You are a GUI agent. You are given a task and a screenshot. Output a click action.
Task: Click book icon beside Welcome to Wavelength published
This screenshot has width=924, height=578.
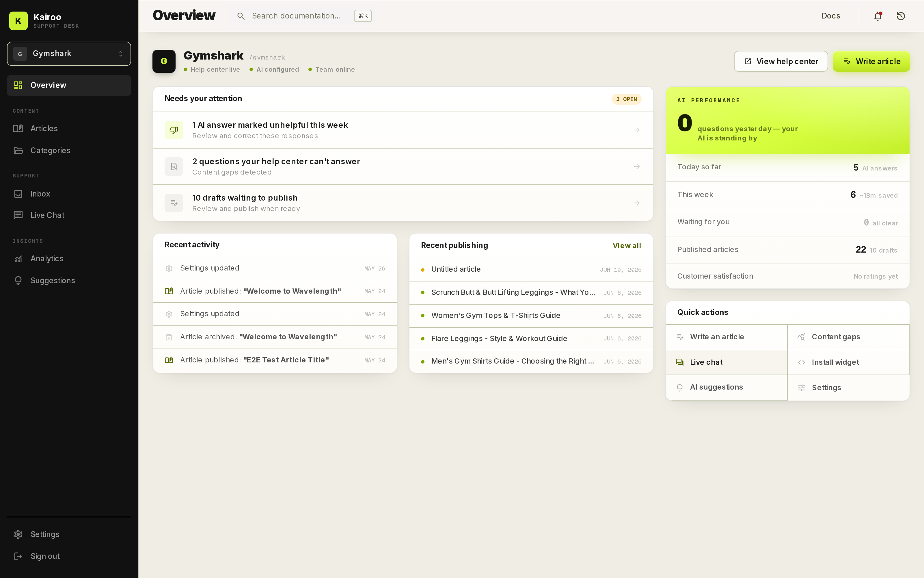click(x=169, y=291)
